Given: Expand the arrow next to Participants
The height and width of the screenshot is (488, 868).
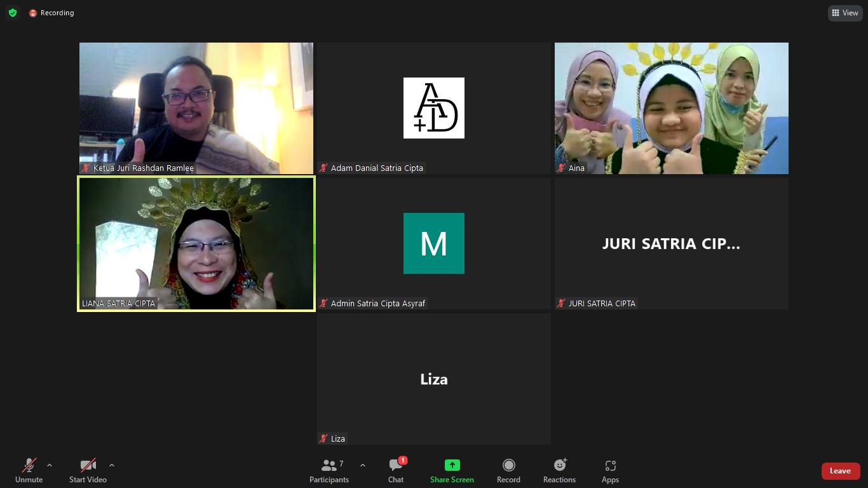Looking at the screenshot, I should tap(363, 465).
